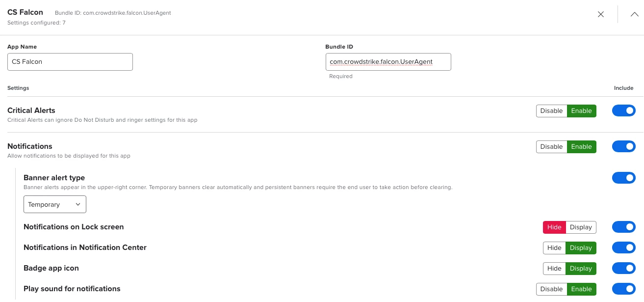Toggle Include for Notifications on Lock screen
This screenshot has width=644, height=302.
tap(624, 227)
